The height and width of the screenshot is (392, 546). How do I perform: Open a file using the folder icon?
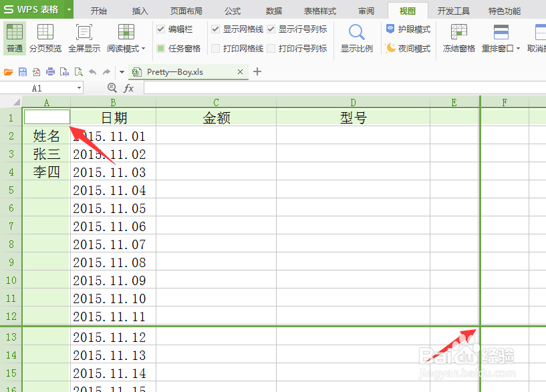7,71
